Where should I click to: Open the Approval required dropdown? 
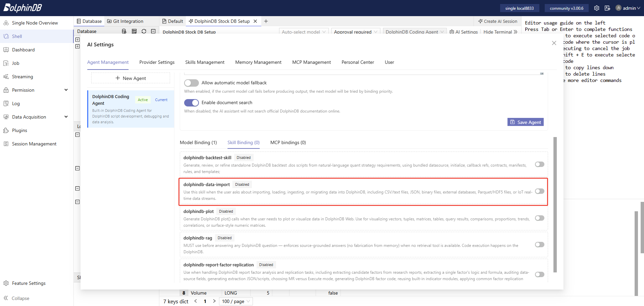356,32
